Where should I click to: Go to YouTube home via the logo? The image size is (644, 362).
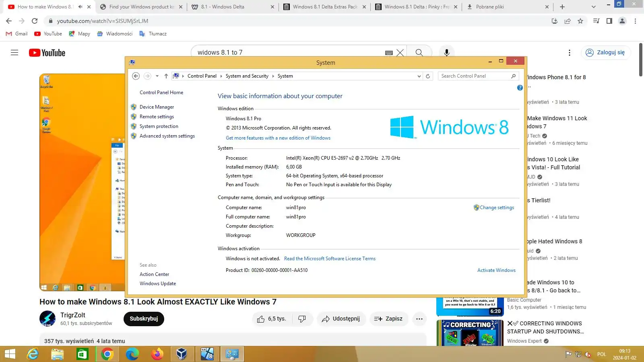(47, 53)
